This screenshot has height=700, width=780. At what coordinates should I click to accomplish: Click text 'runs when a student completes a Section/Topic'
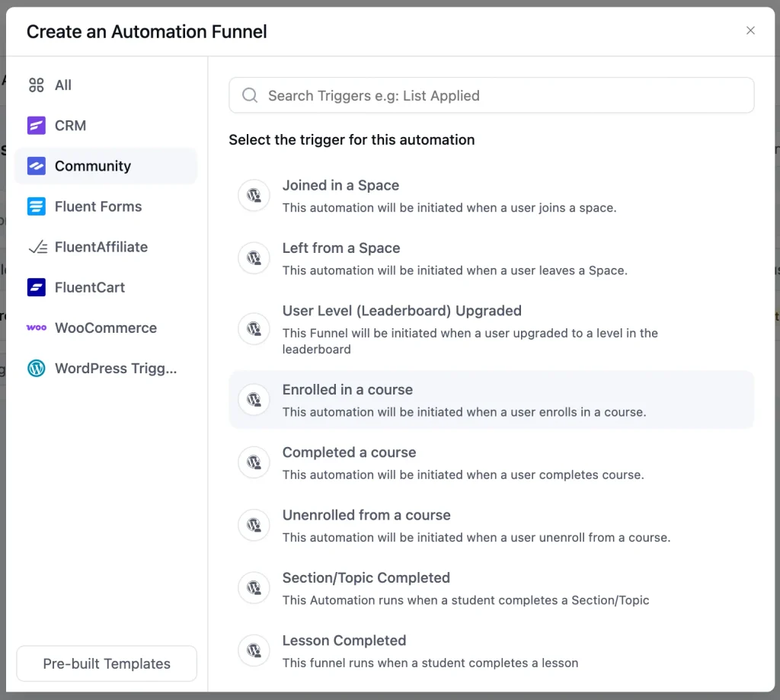tap(514, 600)
